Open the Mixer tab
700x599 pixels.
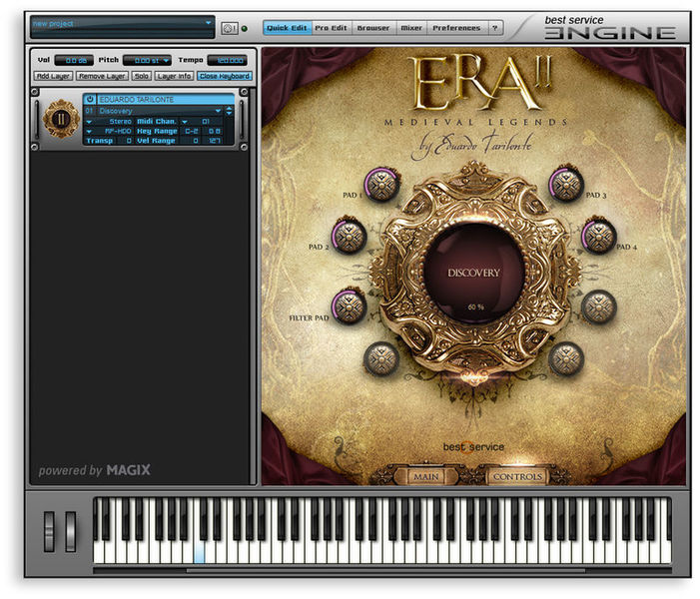pyautogui.click(x=411, y=28)
